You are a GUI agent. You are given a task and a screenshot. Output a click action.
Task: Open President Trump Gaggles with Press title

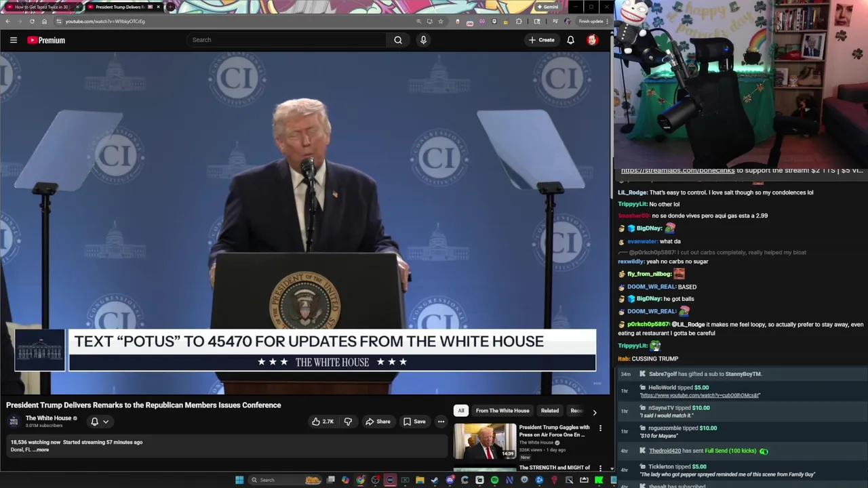click(554, 431)
